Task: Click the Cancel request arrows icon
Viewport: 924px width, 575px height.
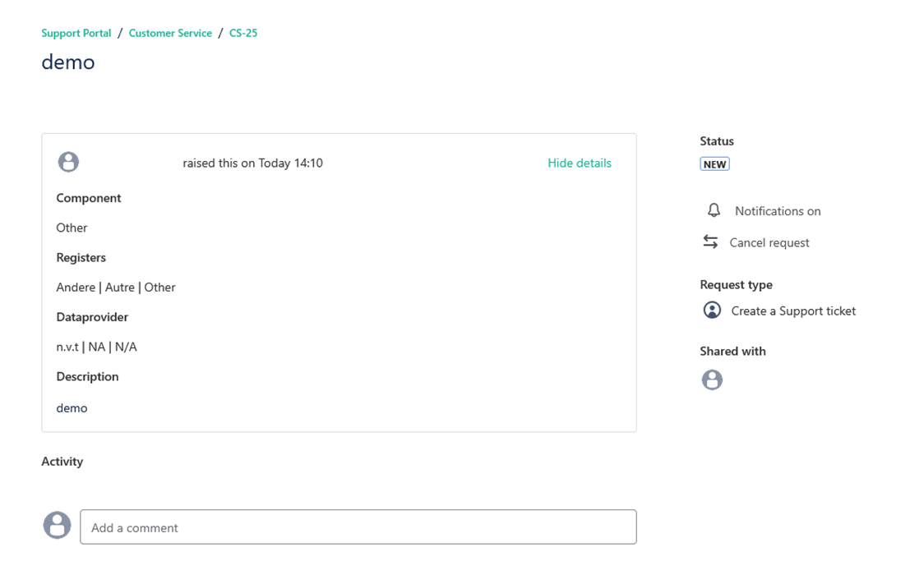Action: 710,241
